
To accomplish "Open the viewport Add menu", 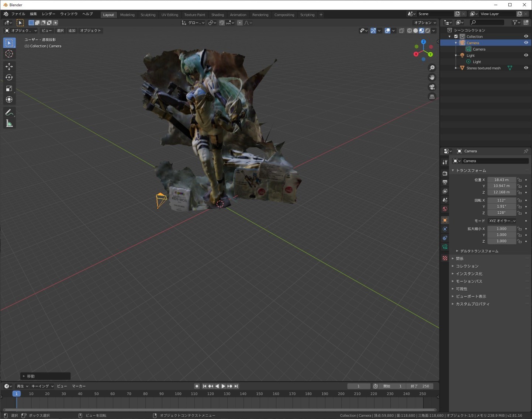I will (72, 31).
